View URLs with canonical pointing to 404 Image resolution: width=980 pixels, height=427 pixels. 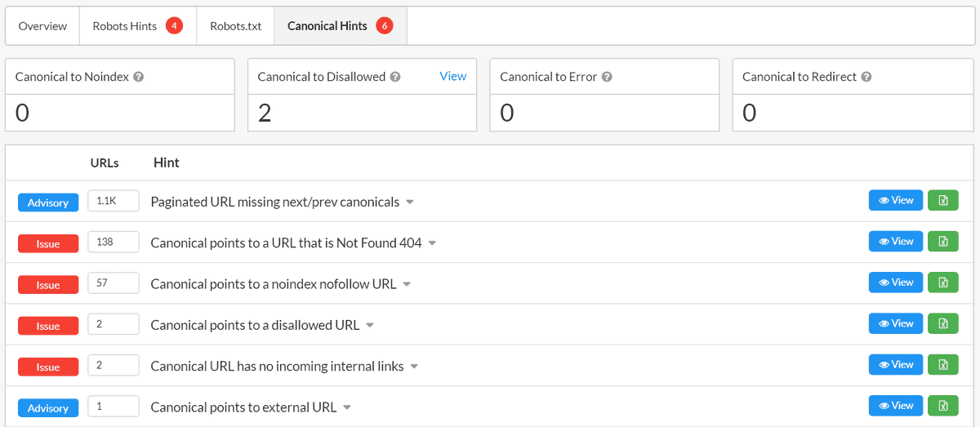click(895, 242)
